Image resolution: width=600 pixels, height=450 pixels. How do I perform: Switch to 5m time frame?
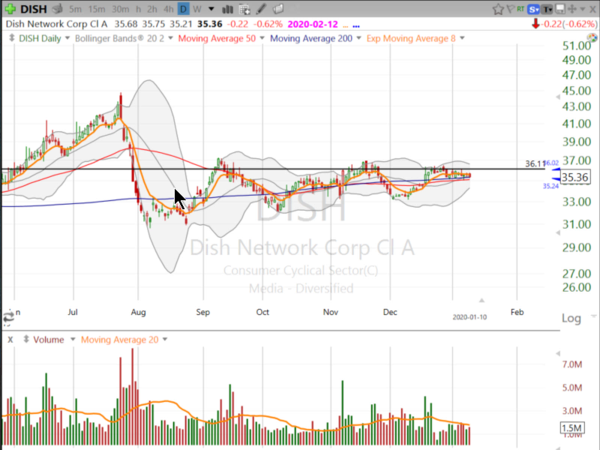pos(75,9)
